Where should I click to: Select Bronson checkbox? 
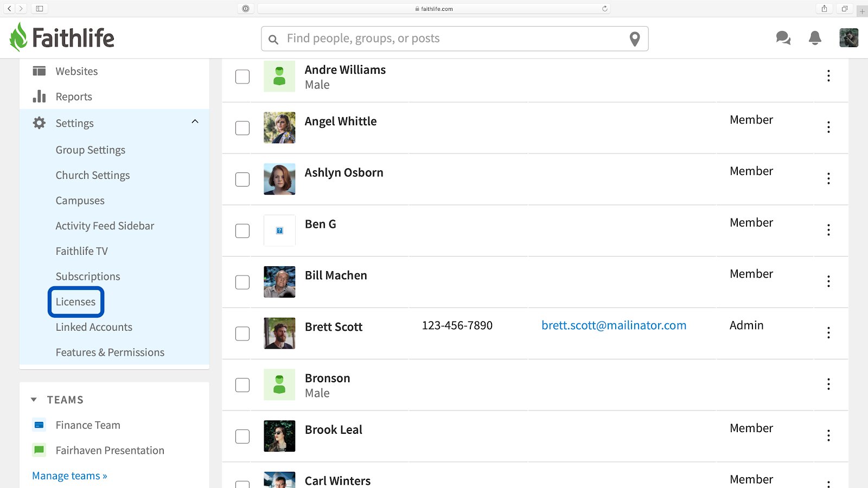coord(242,385)
